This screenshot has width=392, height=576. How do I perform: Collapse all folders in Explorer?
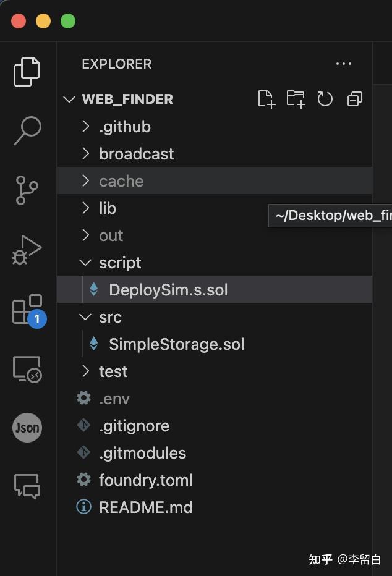click(x=355, y=99)
